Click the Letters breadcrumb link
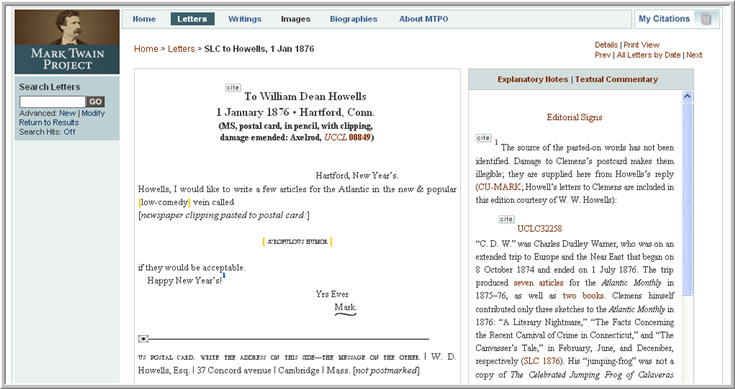This screenshot has height=389, width=735. [181, 49]
